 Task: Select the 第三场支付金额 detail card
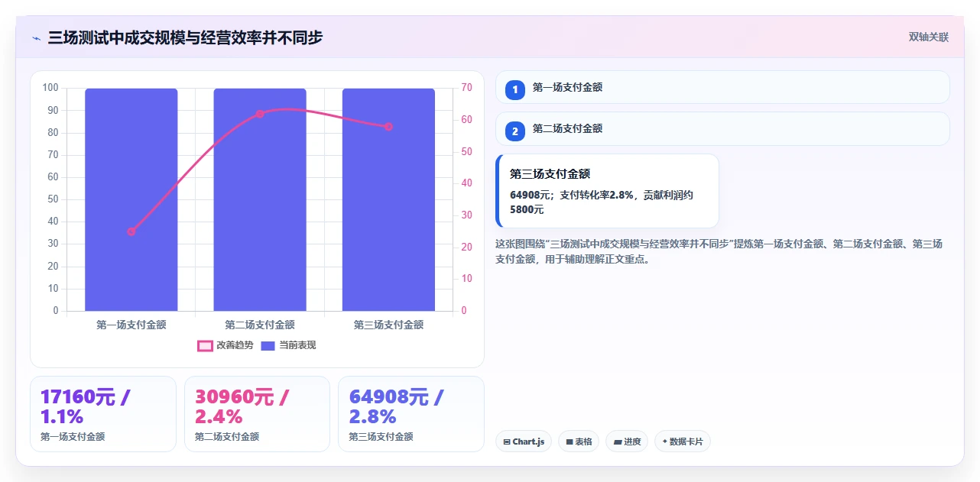(x=607, y=191)
